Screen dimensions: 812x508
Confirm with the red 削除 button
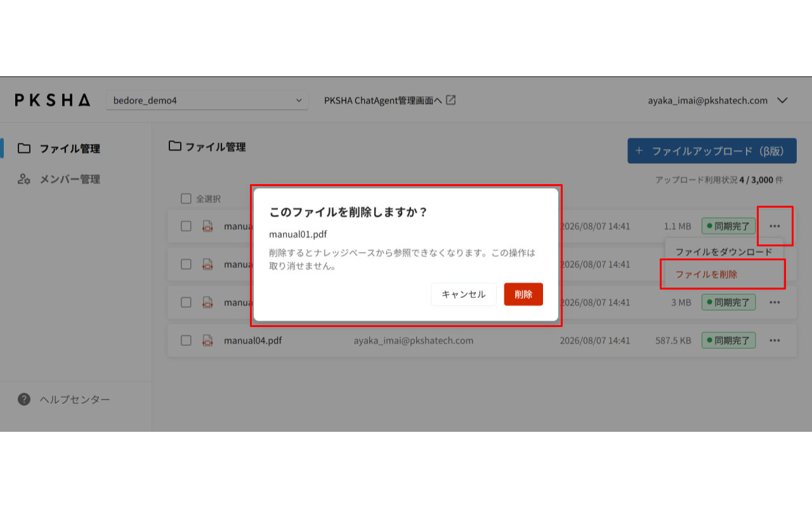pos(523,294)
